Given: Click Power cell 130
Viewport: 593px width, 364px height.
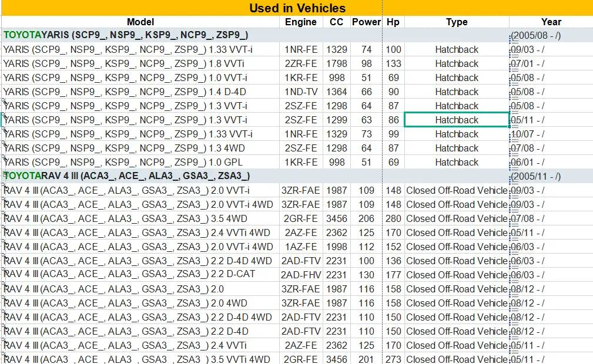Looking at the screenshot, I should [x=366, y=275].
